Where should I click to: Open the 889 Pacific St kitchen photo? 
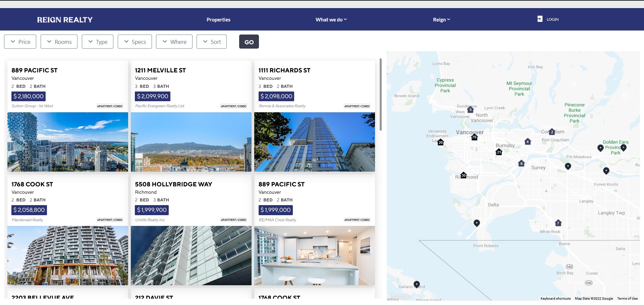pos(315,255)
